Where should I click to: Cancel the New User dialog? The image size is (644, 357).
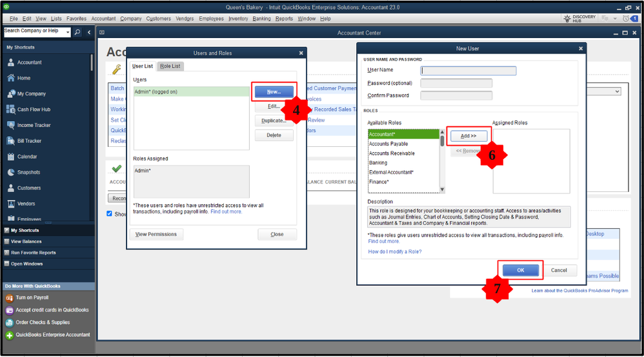point(559,271)
